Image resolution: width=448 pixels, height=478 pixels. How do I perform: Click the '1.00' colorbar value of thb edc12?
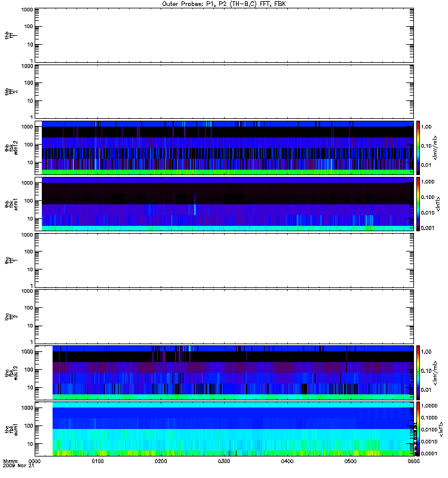(426, 127)
